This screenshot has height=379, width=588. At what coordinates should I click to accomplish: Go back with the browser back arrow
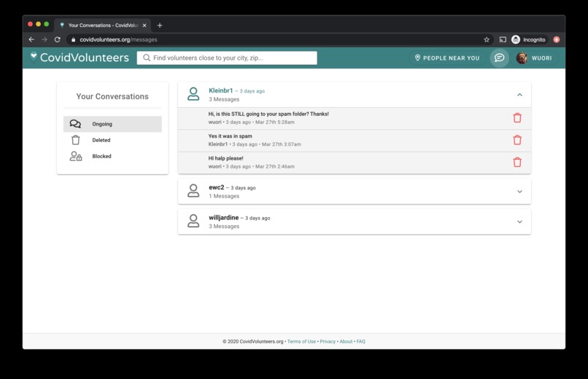click(31, 39)
